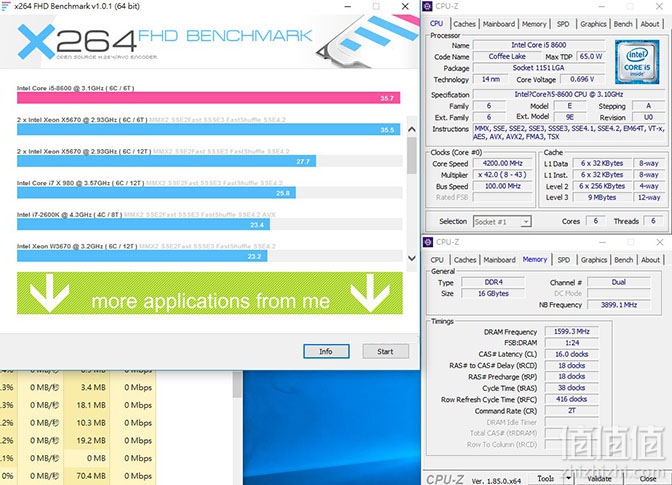The height and width of the screenshot is (485, 672).
Task: Click the DRAM Frequency 1599.3 MHz value
Action: pyautogui.click(x=571, y=332)
